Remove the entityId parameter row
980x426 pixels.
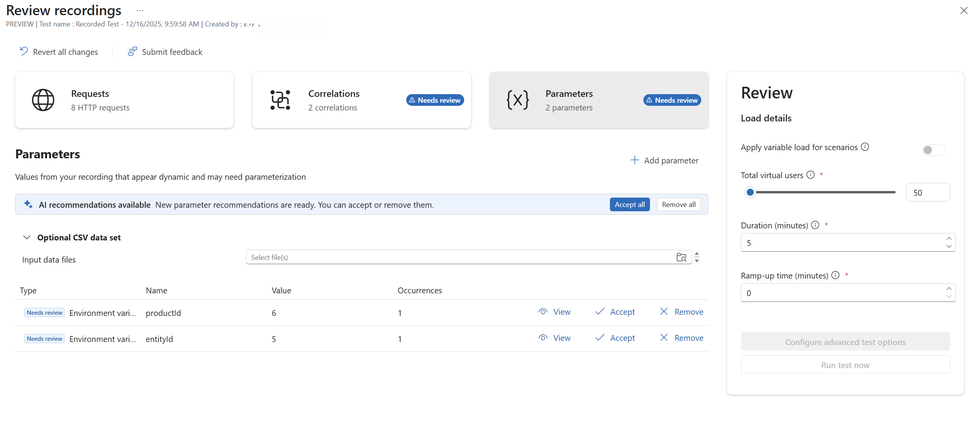click(x=681, y=338)
